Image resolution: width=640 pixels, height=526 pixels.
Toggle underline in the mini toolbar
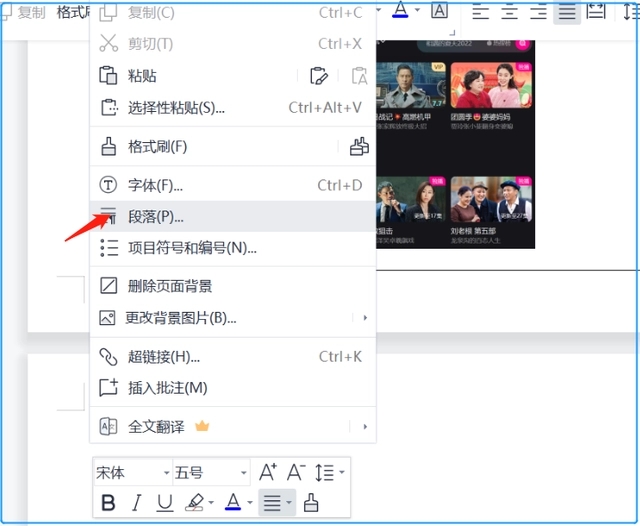click(165, 503)
